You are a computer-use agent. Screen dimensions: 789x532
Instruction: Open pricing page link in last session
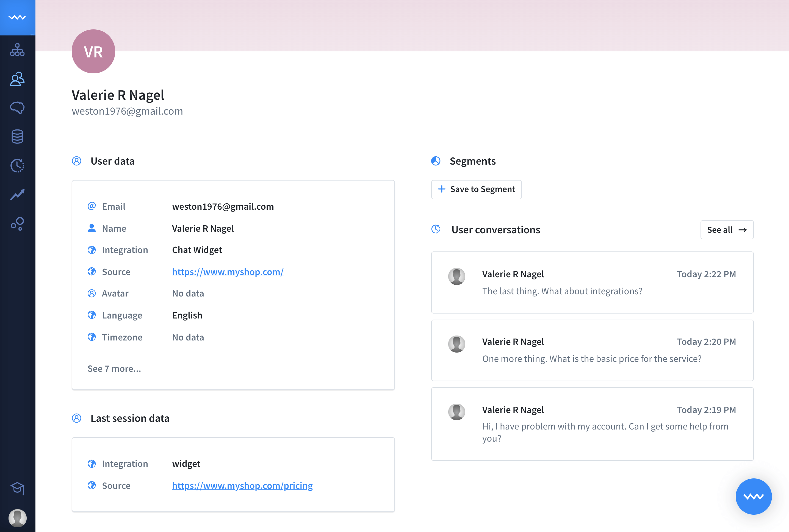[x=242, y=485]
